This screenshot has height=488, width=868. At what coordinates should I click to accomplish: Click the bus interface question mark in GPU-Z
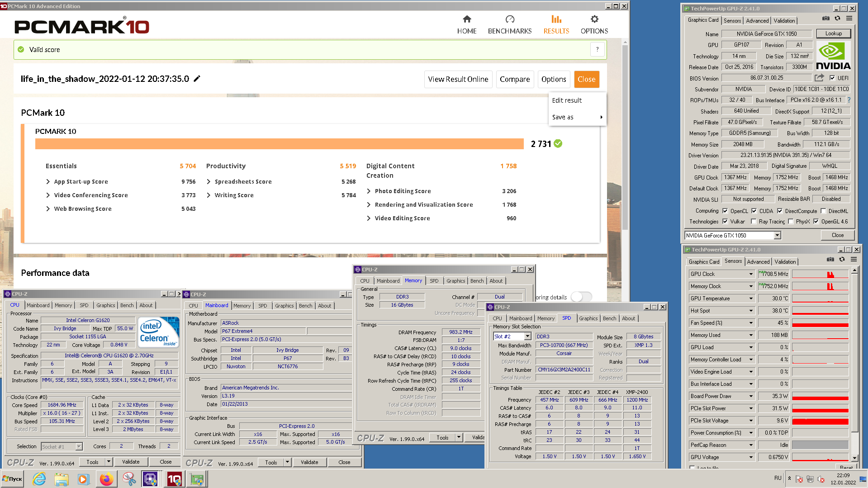point(849,100)
